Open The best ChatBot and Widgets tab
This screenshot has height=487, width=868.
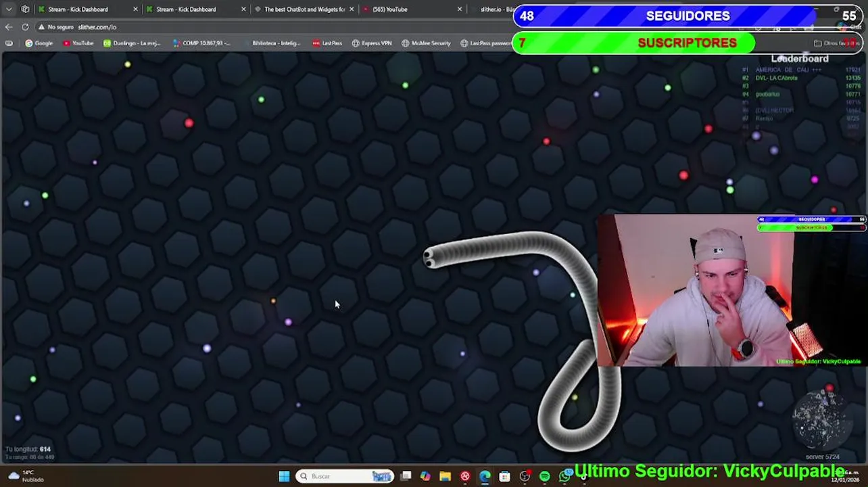[304, 9]
